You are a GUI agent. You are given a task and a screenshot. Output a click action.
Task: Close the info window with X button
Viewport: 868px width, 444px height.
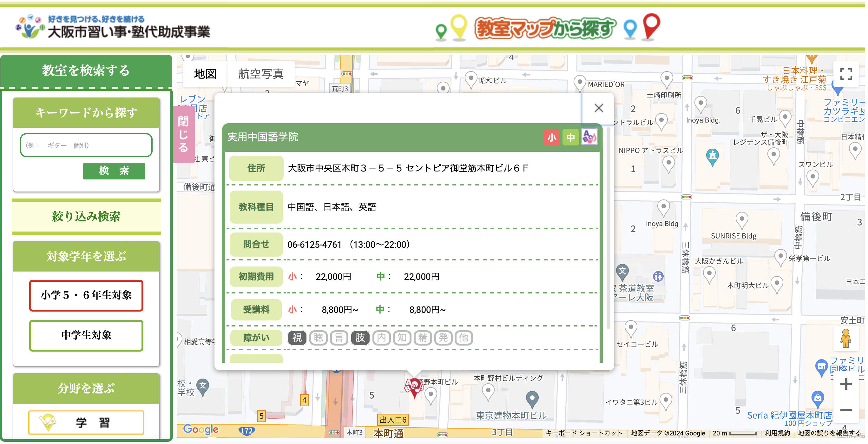(x=598, y=108)
